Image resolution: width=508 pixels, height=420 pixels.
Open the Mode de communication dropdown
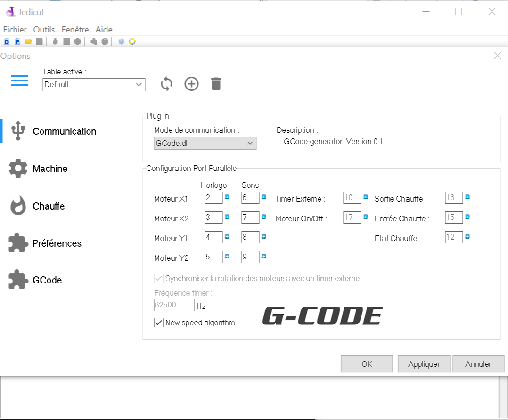250,144
